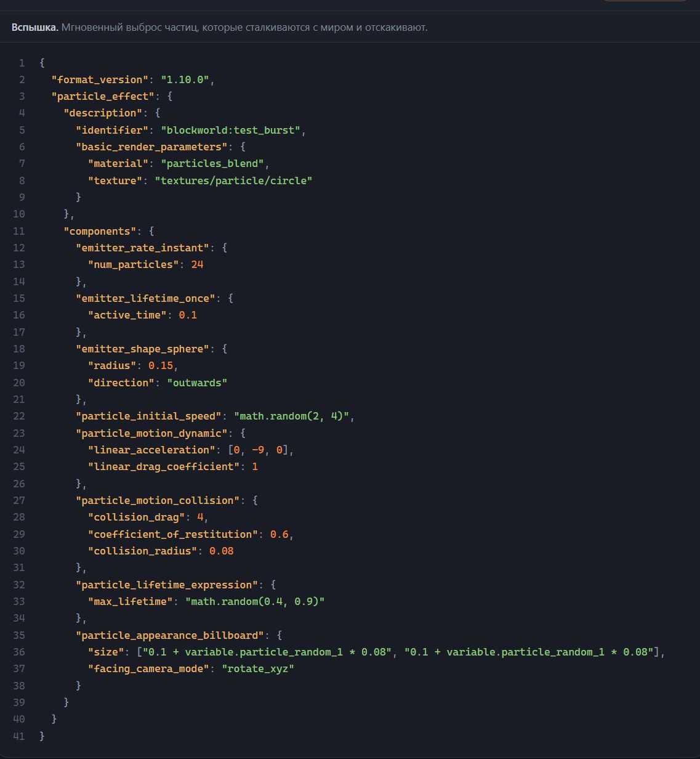Click the "emitter_rate_instant" key
Screen dimensions: 700x759
coord(142,248)
